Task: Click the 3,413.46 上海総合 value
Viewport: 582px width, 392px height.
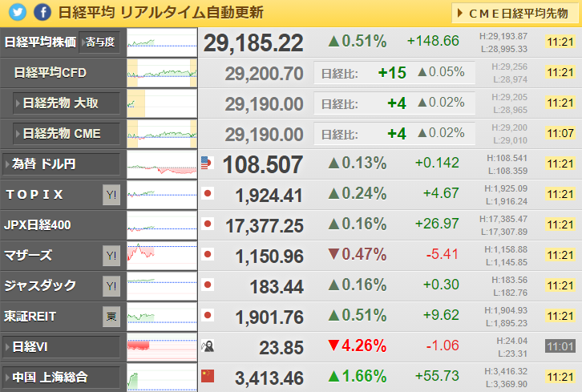Action: pyautogui.click(x=269, y=378)
